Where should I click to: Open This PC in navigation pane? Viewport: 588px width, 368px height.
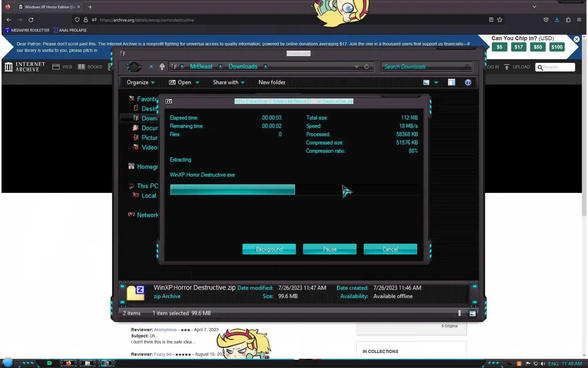(147, 186)
